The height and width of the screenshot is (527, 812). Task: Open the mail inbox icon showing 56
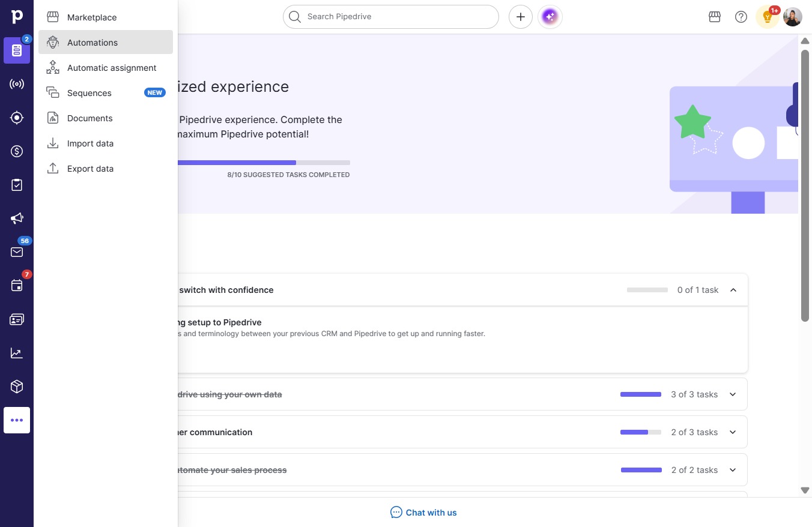point(17,252)
